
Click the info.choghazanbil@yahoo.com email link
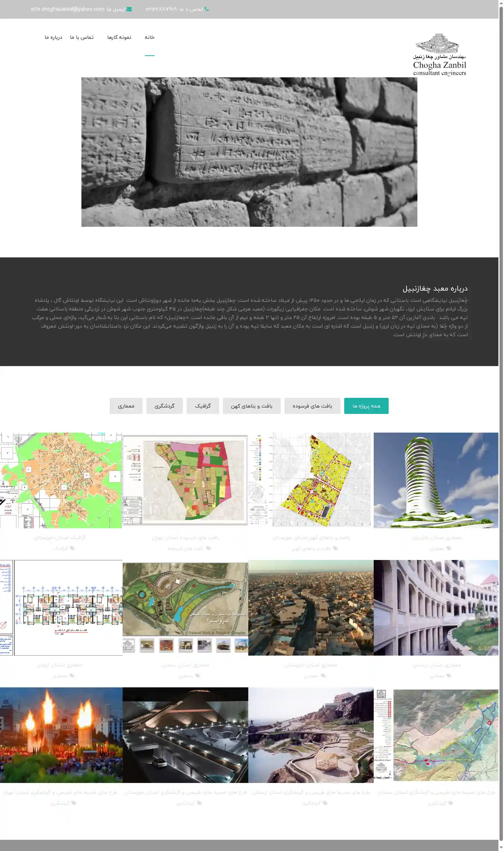point(68,9)
